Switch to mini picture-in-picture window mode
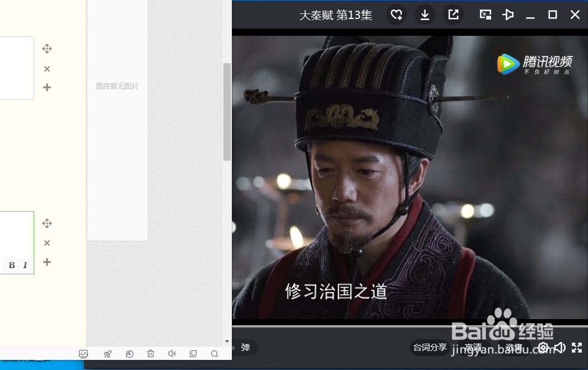Image resolution: width=588 pixels, height=370 pixels. (486, 15)
